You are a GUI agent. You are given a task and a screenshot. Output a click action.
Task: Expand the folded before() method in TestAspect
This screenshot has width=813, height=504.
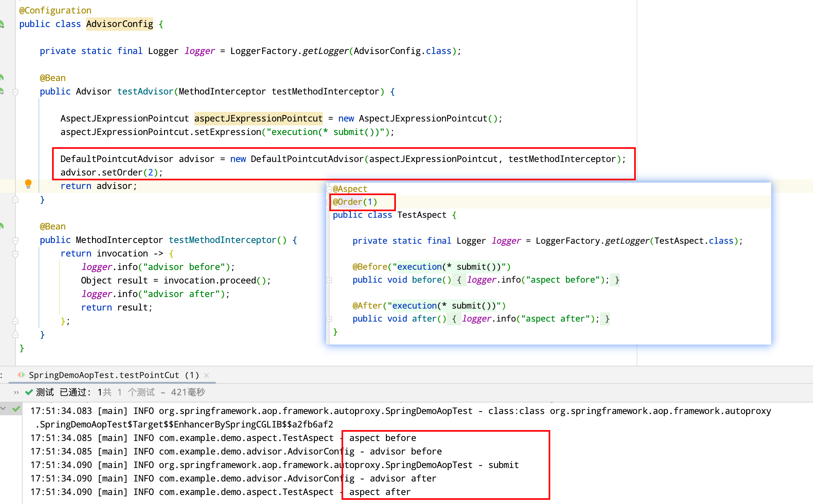tap(329, 280)
